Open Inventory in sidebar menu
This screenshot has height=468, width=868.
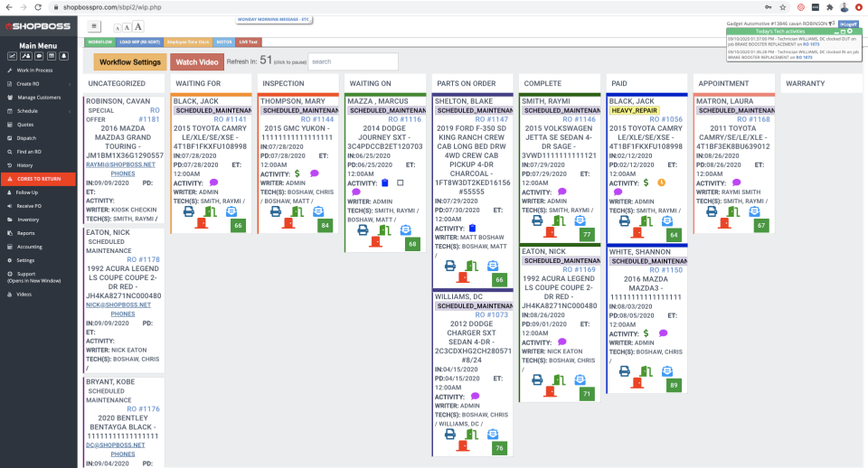click(28, 220)
